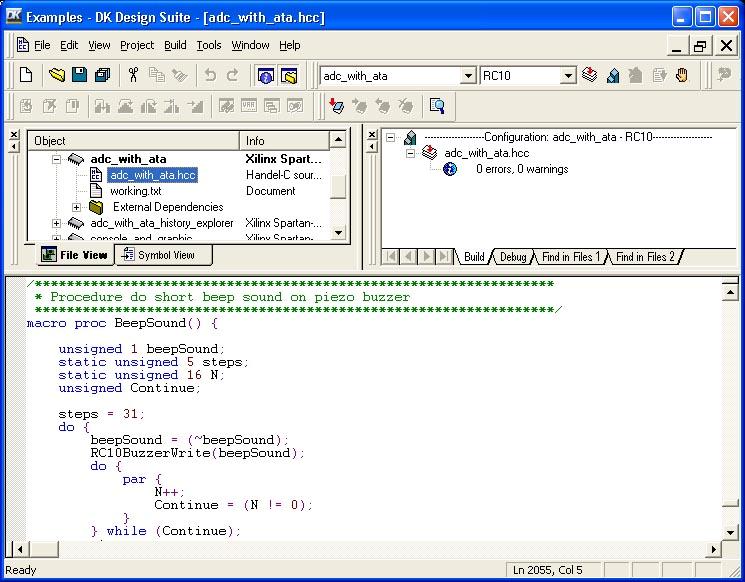Click the document icon left of File menu
Screen dimensions: 745x582
pos(22,45)
